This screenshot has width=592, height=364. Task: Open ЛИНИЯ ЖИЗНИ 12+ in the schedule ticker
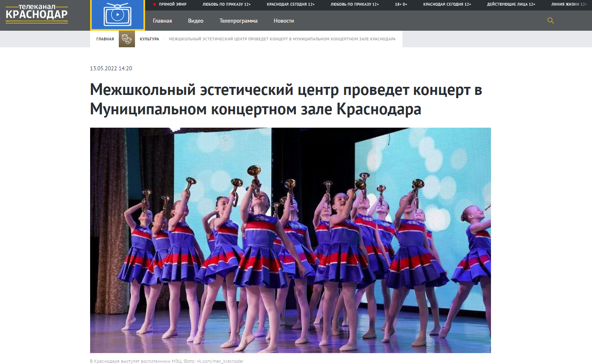(569, 4)
